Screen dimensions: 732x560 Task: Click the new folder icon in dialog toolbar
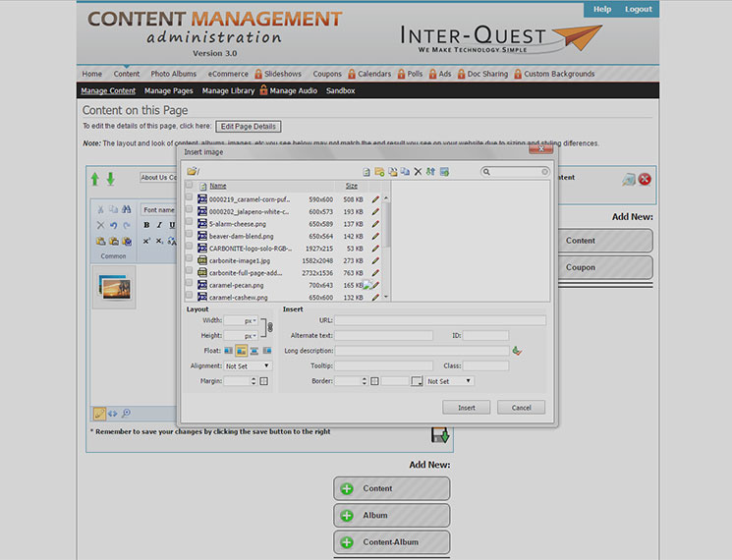[379, 172]
